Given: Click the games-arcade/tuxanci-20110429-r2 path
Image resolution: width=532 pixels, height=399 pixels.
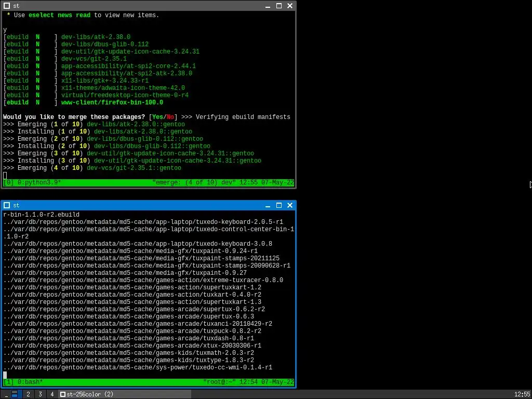Looking at the screenshot, I should [138, 324].
